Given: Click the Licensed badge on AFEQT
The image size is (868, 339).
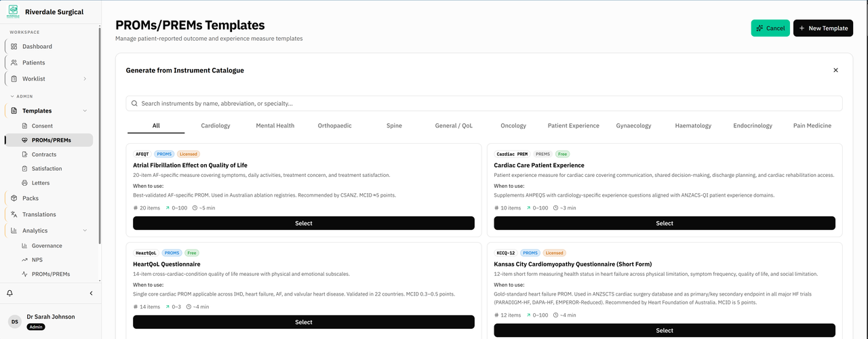Looking at the screenshot, I should (189, 154).
